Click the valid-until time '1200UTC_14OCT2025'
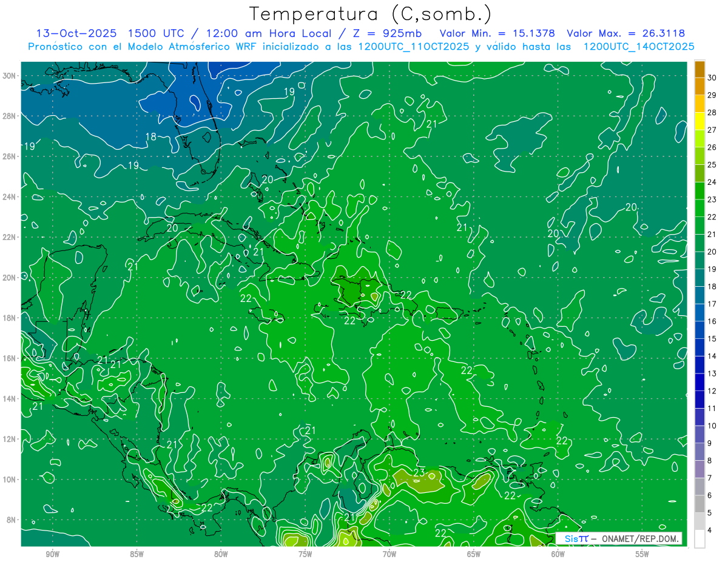 (x=639, y=47)
